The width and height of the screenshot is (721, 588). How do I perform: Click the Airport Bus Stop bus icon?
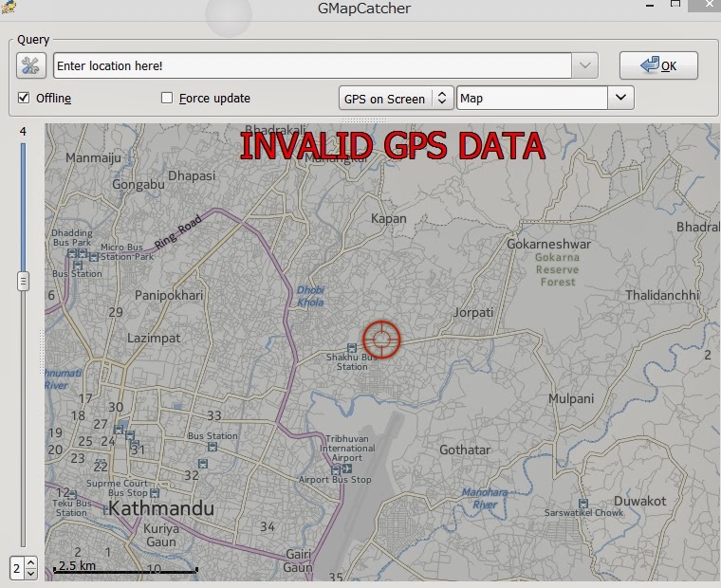tap(336, 469)
